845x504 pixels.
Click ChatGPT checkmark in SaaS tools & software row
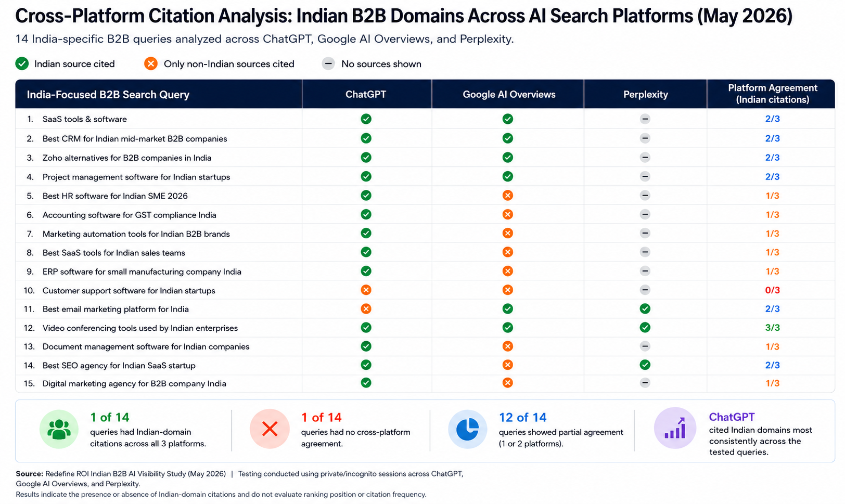(x=366, y=119)
